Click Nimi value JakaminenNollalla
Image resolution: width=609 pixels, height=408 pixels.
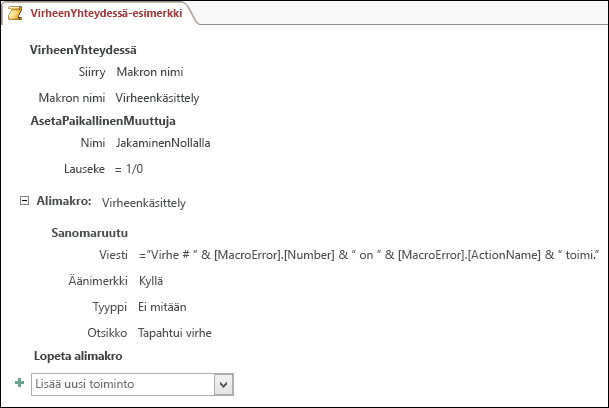click(x=163, y=143)
